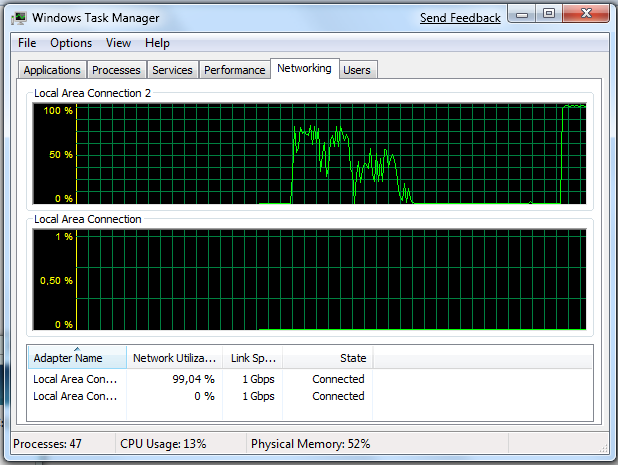
Task: Click the 99,04 % utilization value
Action: coord(193,379)
